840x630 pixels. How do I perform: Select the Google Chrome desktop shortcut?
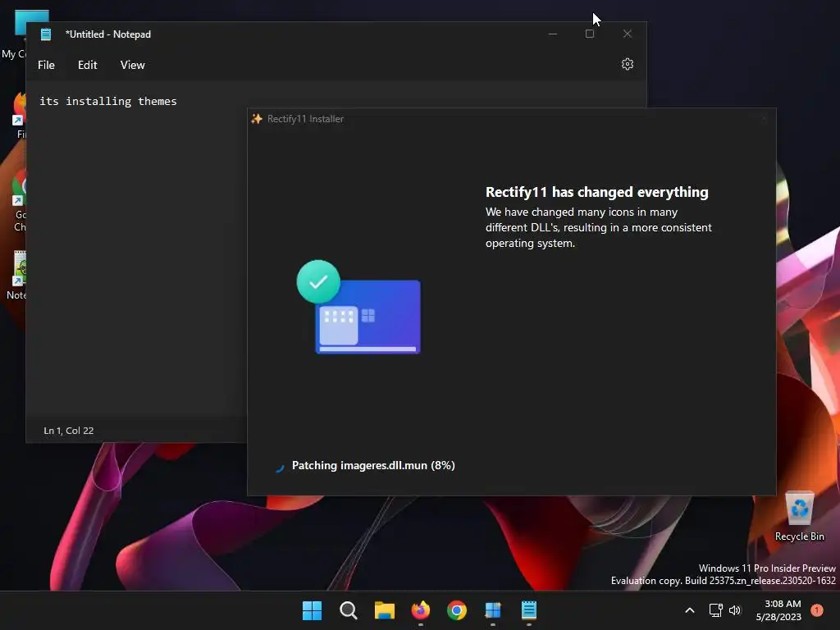[x=20, y=201]
